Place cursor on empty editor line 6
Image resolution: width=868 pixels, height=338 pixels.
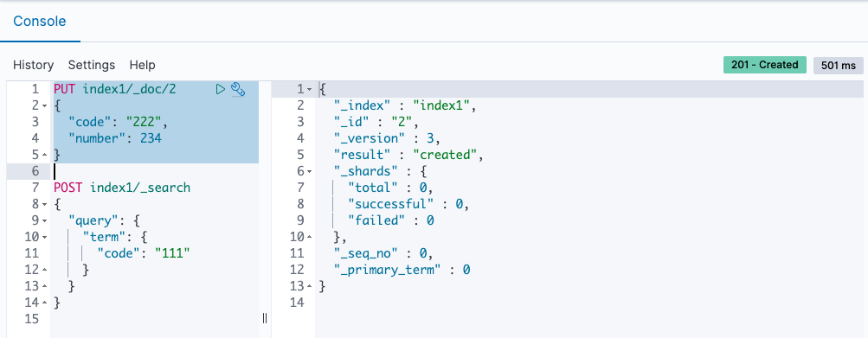[x=155, y=171]
